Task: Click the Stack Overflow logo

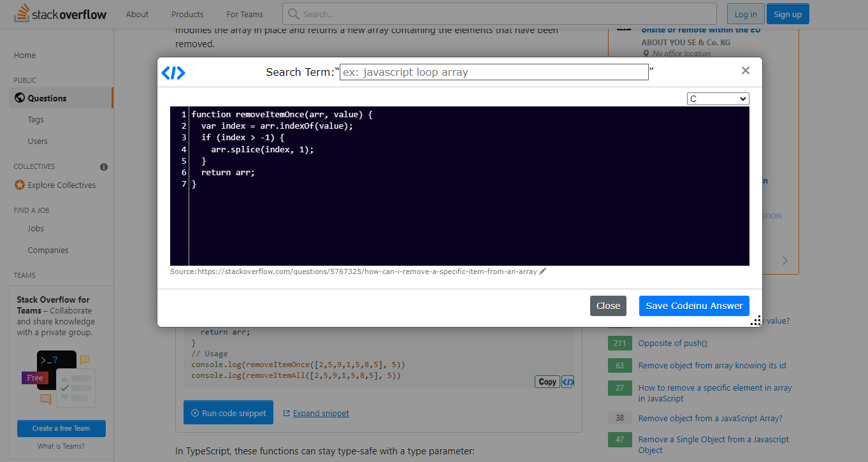Action: [61, 14]
